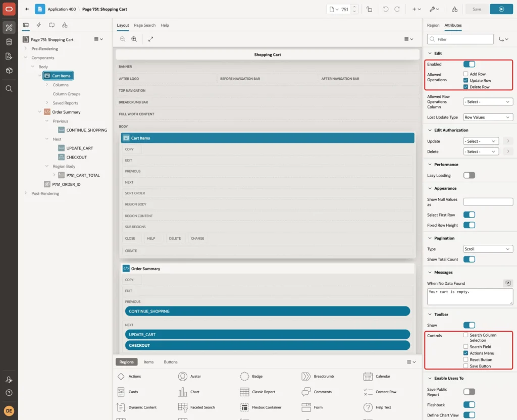Click the attributes Filter input field
Image resolution: width=517 pixels, height=420 pixels.
coord(460,39)
